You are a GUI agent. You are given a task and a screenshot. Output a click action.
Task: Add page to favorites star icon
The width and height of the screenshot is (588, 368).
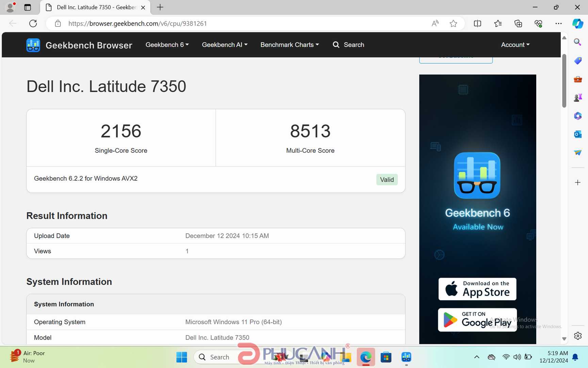[453, 24]
